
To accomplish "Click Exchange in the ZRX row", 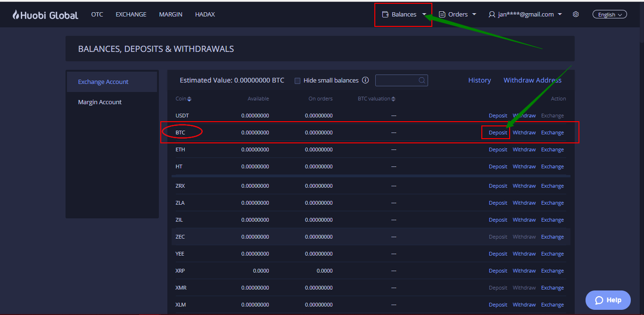I will point(553,186).
